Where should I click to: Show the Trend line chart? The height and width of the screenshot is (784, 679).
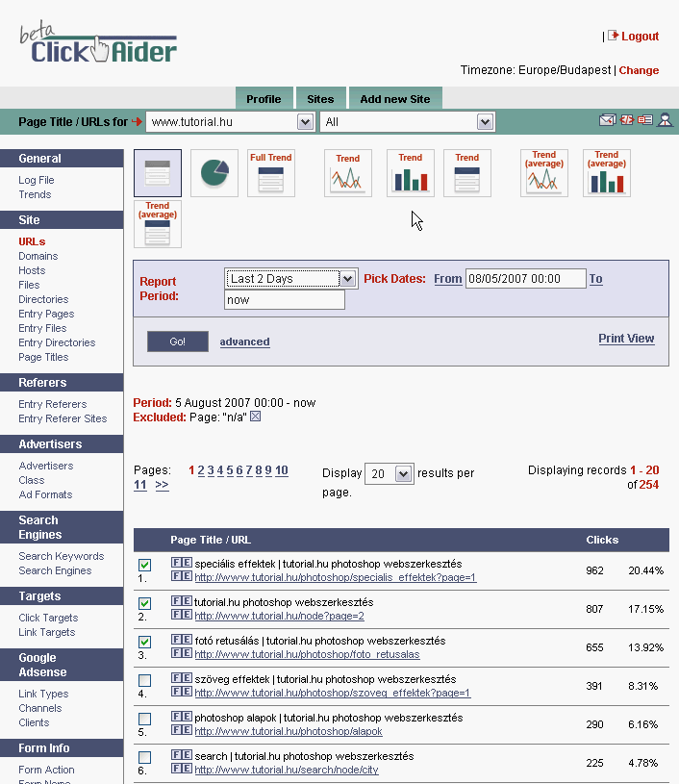click(348, 173)
